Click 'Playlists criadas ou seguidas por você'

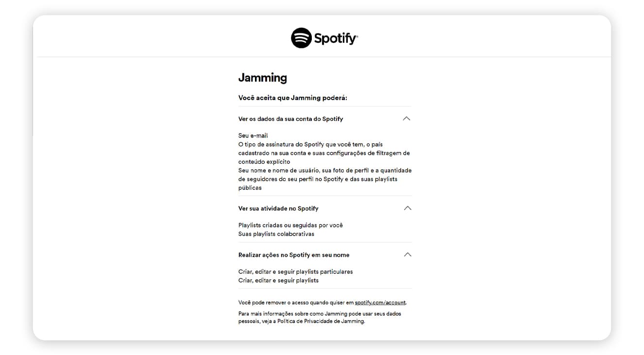point(290,225)
